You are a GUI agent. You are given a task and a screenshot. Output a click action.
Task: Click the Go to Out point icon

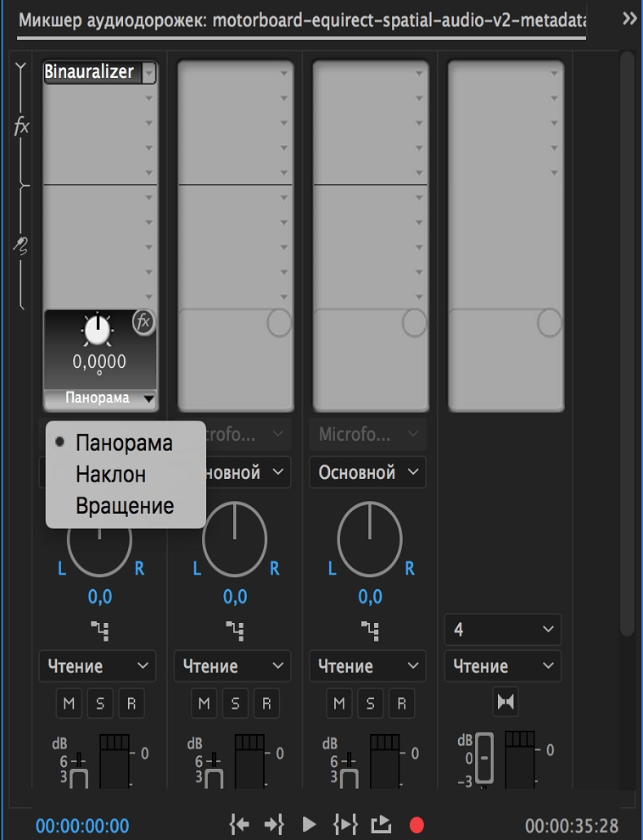(x=274, y=825)
